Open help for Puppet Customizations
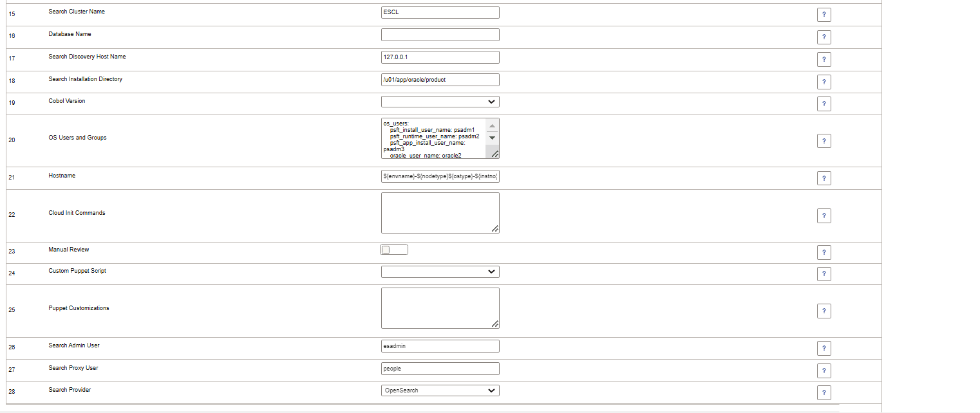Image resolution: width=980 pixels, height=413 pixels. coord(824,311)
